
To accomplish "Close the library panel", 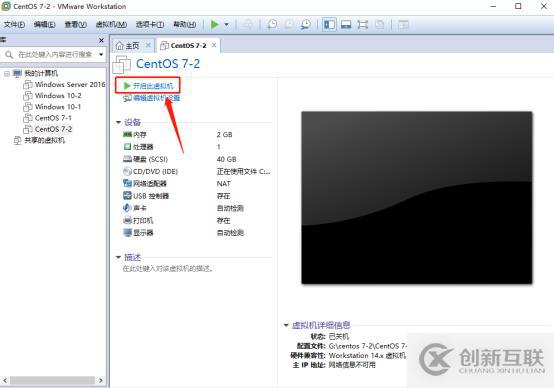I will tap(101, 40).
